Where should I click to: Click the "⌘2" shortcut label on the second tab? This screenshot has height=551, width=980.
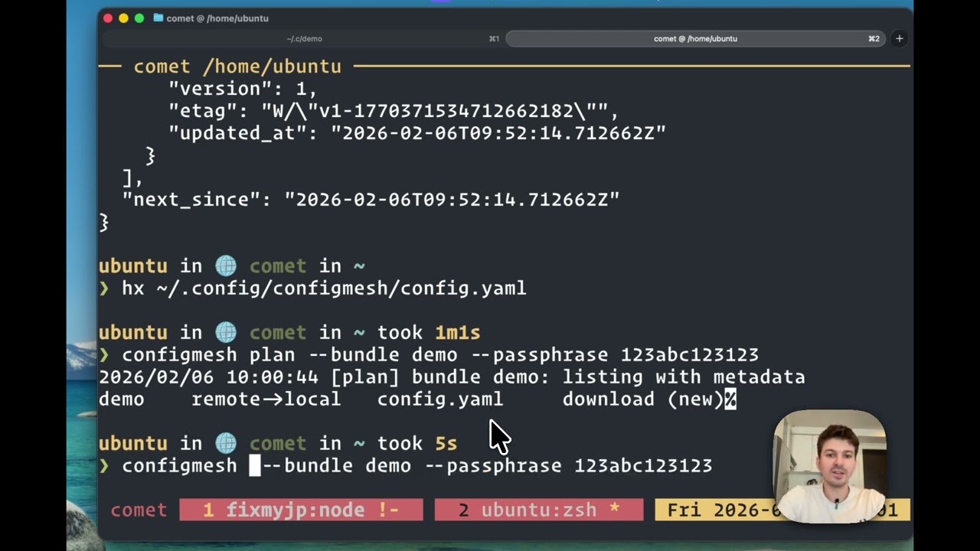(x=874, y=38)
